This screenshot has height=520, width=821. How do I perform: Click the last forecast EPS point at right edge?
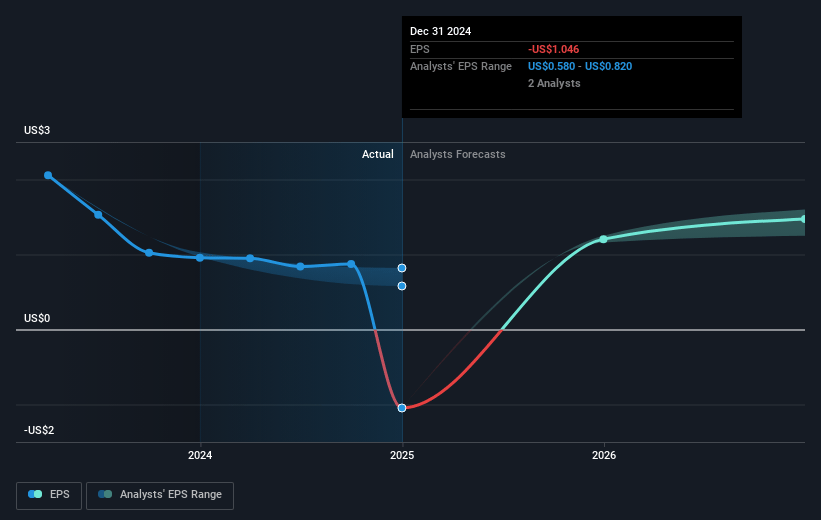point(804,219)
